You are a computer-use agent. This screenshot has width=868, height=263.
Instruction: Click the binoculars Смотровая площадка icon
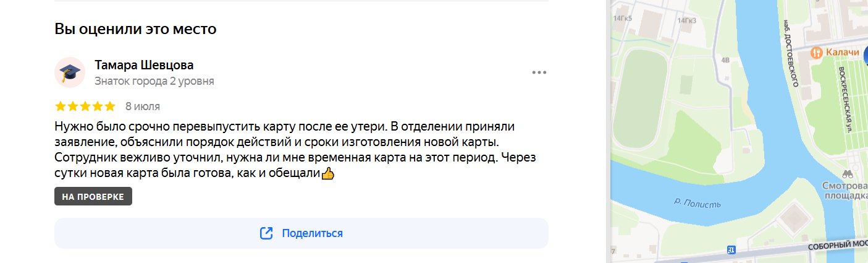[x=848, y=175]
